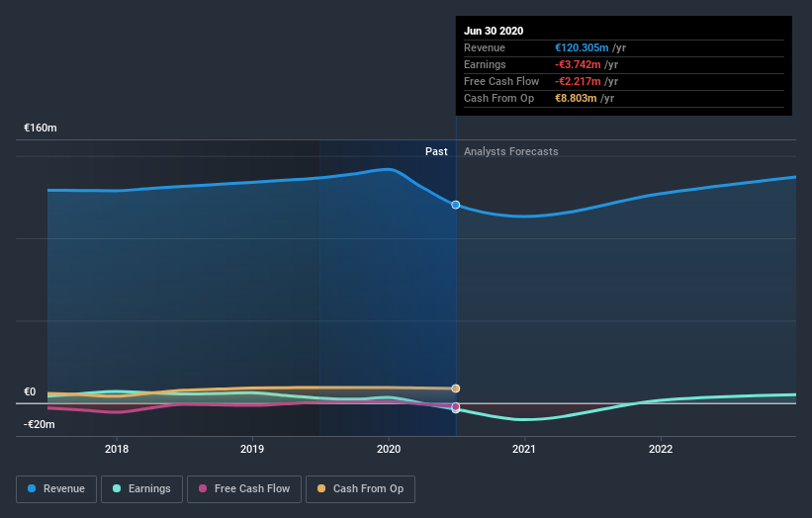This screenshot has width=812, height=518.
Task: Click the orange Cash From Op data point
Action: pyautogui.click(x=456, y=388)
